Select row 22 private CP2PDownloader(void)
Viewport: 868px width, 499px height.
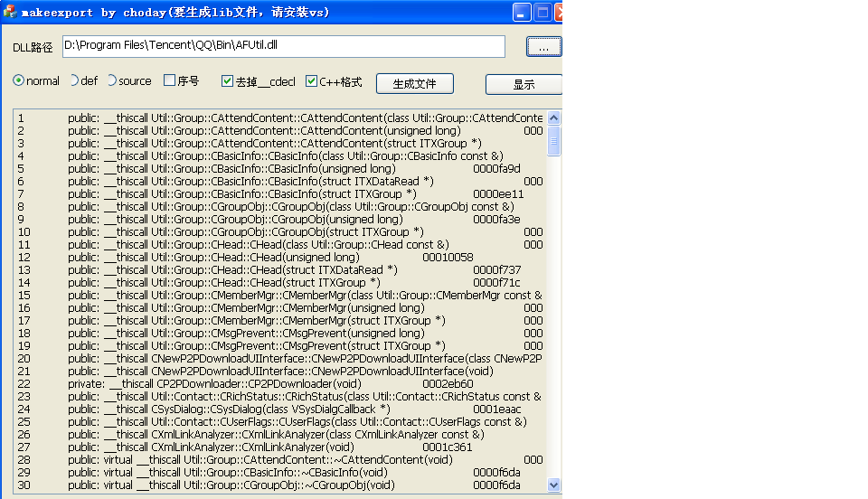(279, 384)
